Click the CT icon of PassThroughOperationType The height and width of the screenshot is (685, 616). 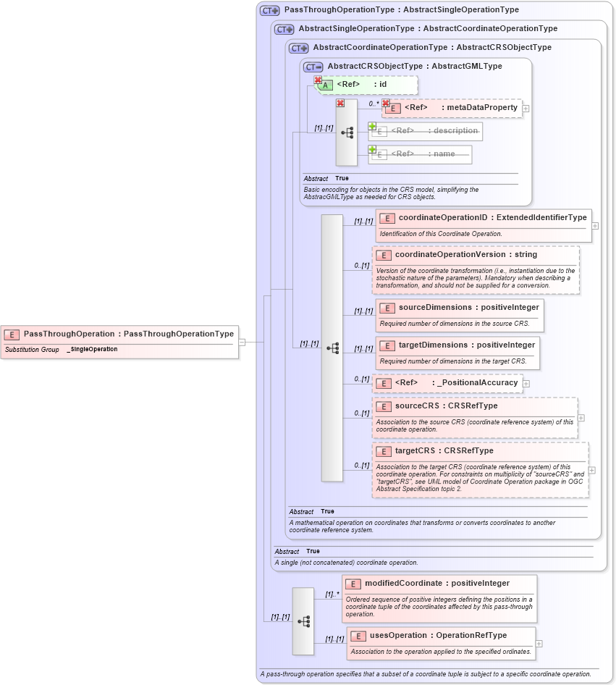tap(268, 9)
